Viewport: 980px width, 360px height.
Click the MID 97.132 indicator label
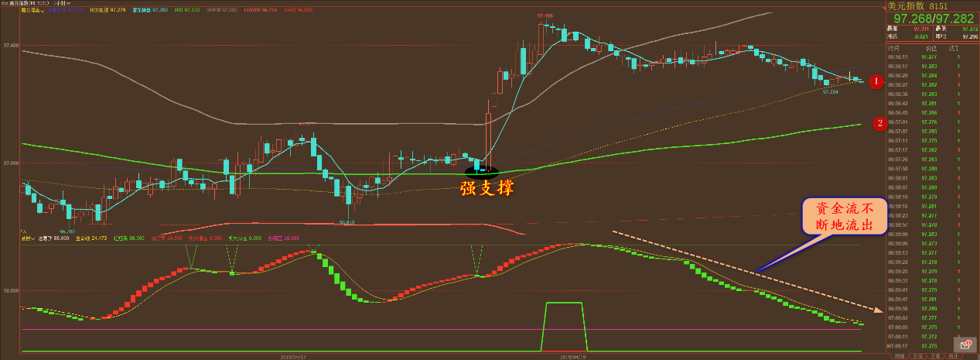(187, 10)
